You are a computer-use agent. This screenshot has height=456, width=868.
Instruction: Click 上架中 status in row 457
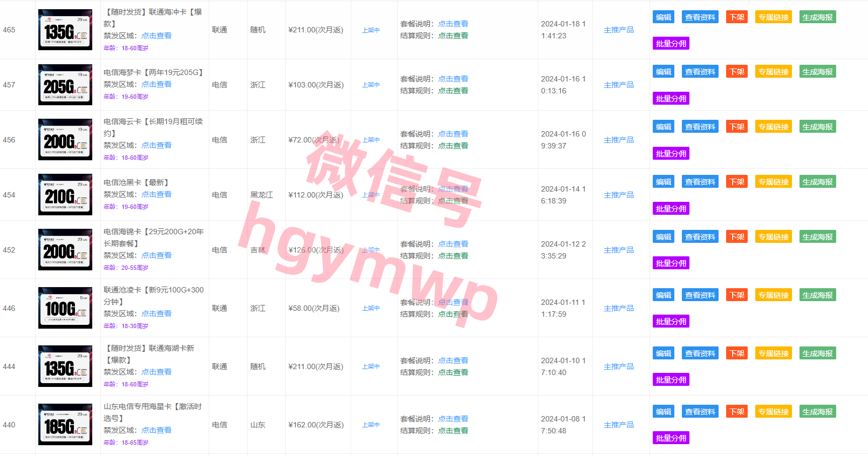tap(371, 85)
